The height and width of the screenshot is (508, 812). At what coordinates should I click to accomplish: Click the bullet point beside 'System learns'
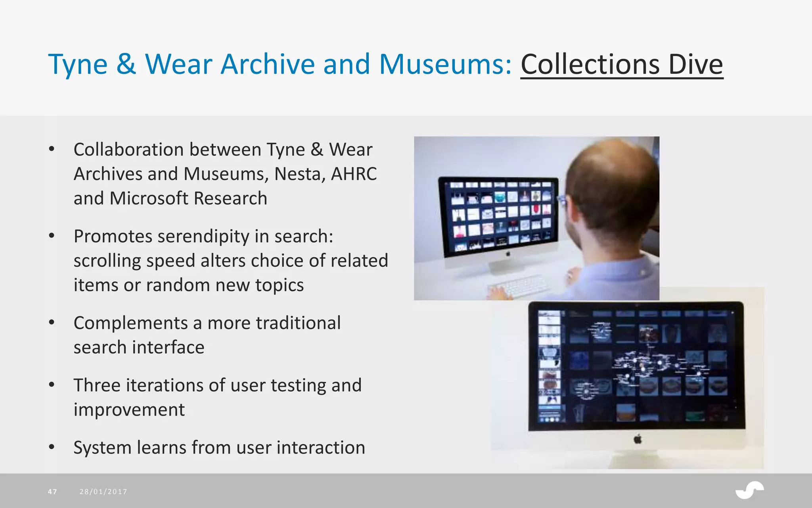tap(52, 447)
